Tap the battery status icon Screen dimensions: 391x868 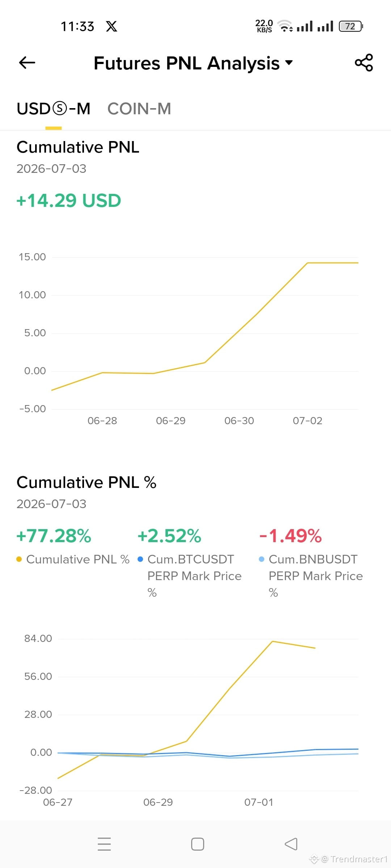351,26
